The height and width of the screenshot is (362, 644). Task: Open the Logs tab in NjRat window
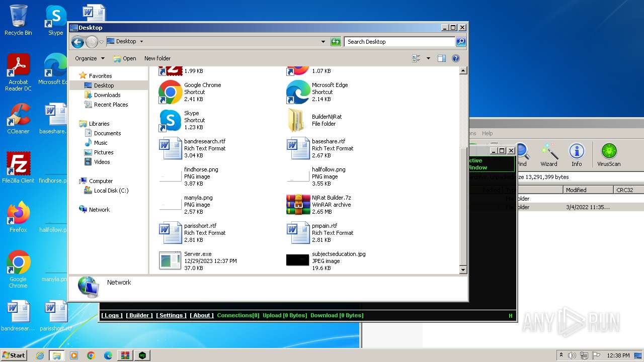click(112, 315)
